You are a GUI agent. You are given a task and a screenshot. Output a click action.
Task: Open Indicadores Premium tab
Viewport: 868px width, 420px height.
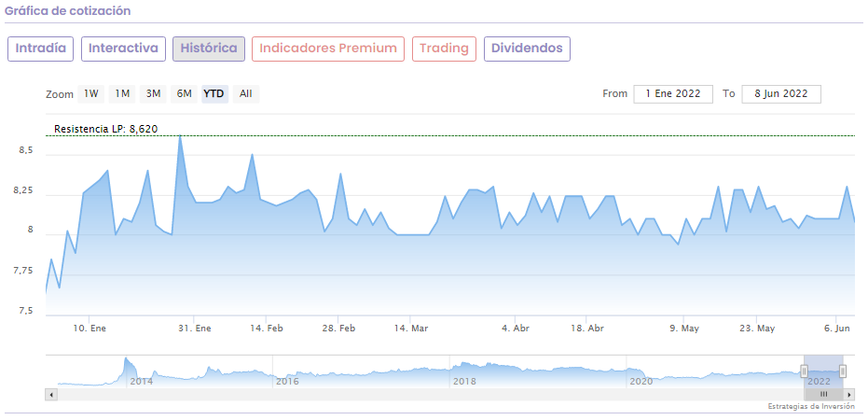pyautogui.click(x=328, y=49)
